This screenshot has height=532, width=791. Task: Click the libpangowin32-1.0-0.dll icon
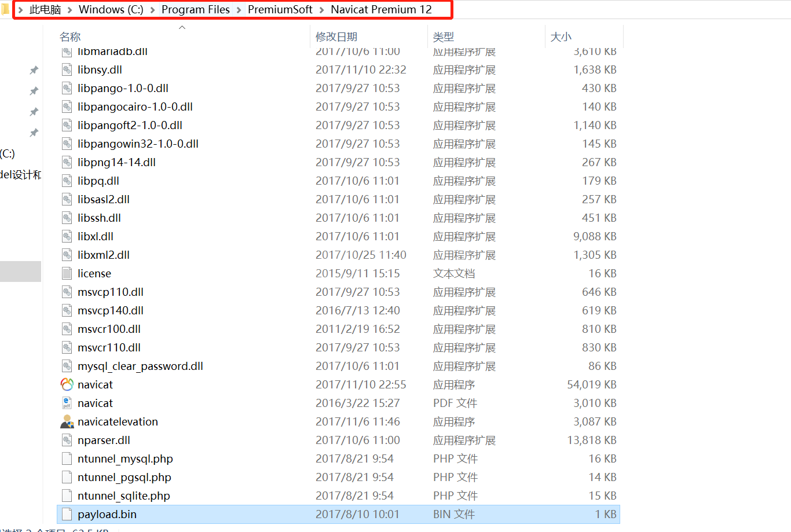click(67, 144)
